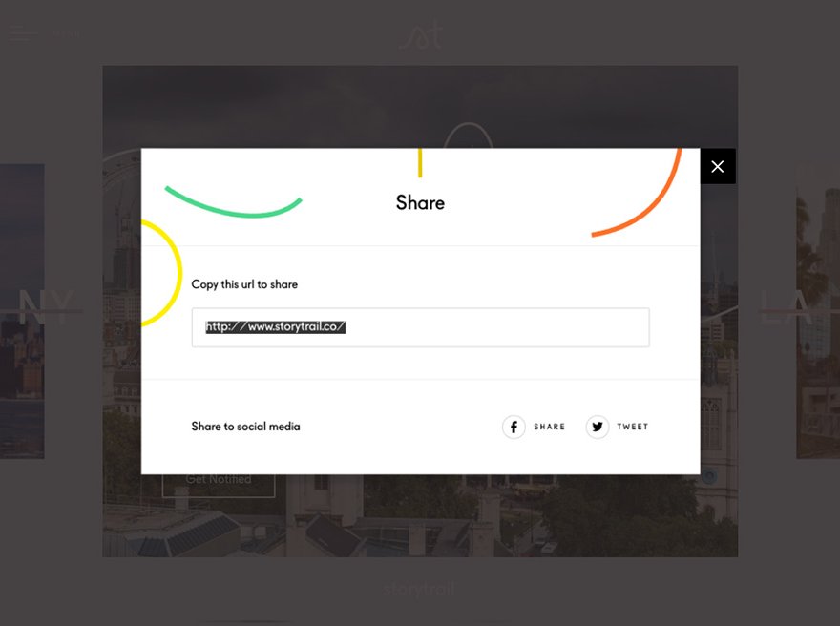Screen dimensions: 840x626
Task: Click the storytrail logo at the top
Action: [420, 34]
